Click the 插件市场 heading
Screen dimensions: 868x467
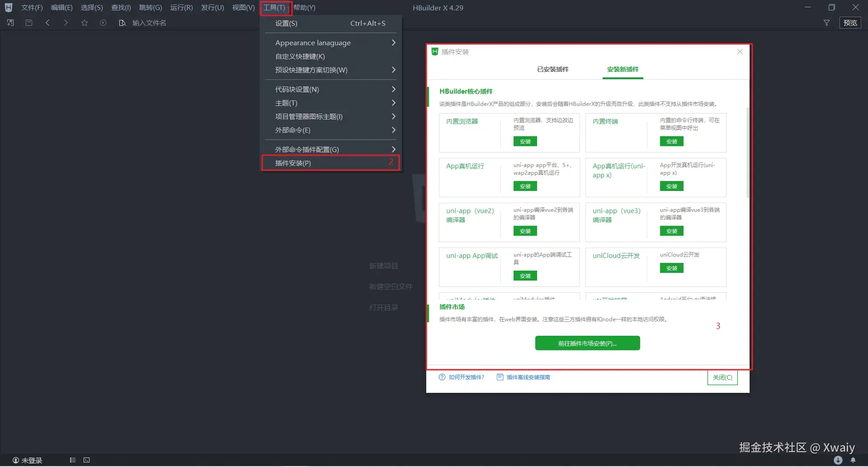tap(452, 306)
